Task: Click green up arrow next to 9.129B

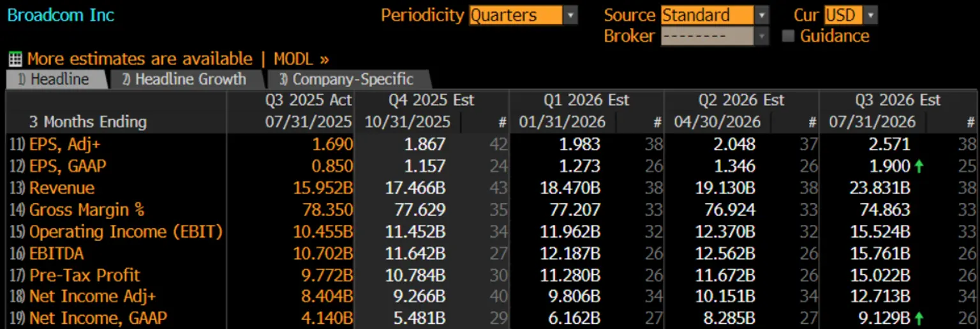Action: [x=919, y=318]
